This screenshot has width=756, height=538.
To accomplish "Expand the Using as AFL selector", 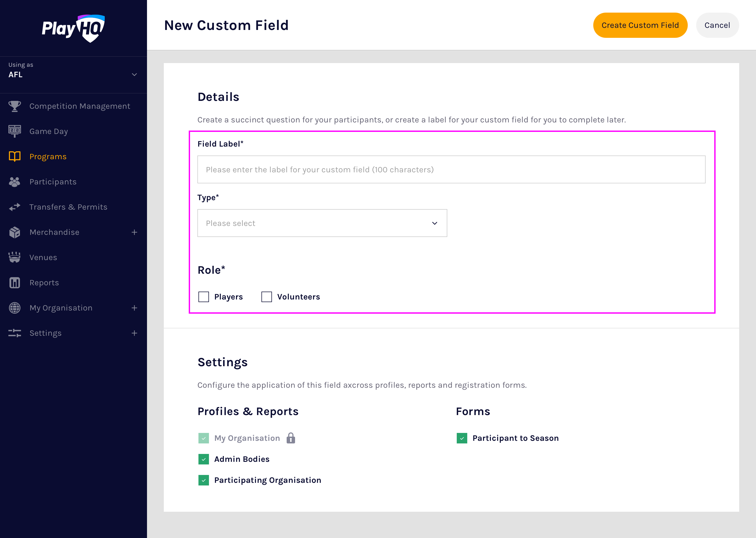I will pos(134,75).
